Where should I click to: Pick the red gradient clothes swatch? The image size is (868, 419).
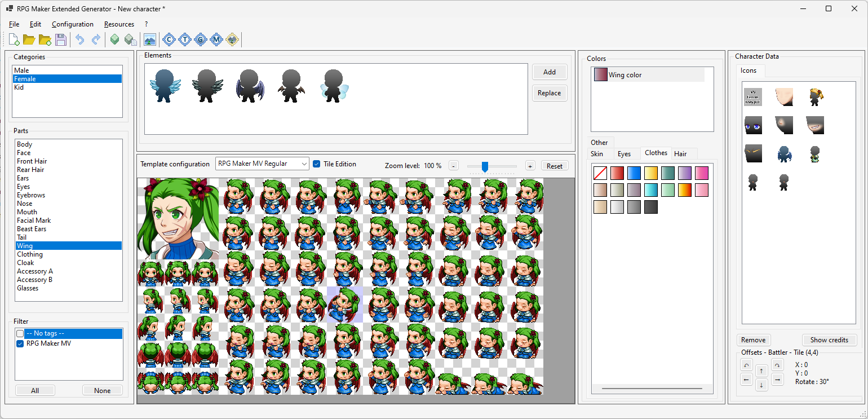[617, 173]
